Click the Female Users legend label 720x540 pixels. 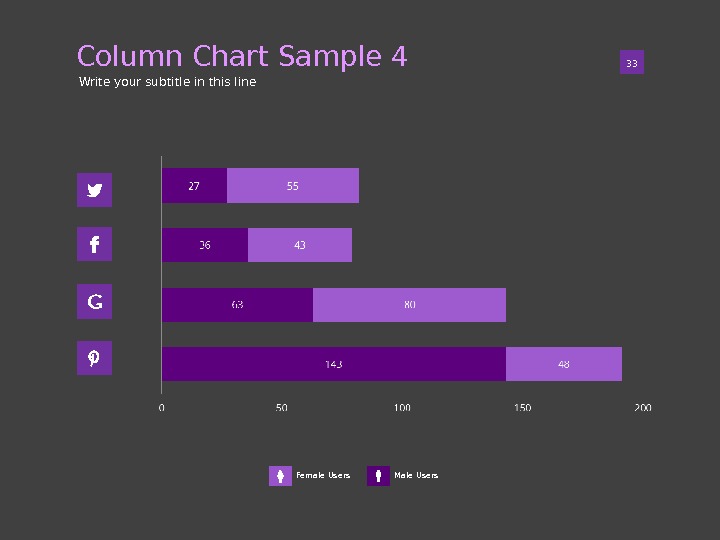[323, 476]
